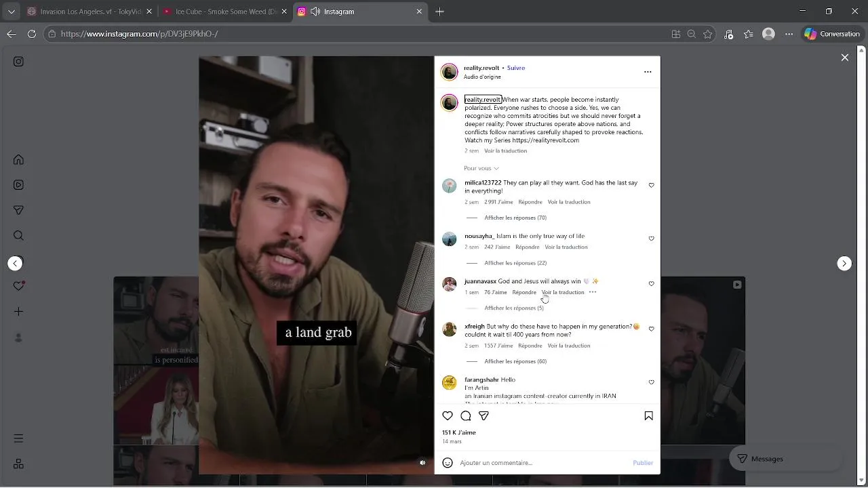This screenshot has width=868, height=488.
Task: Expand Afficher les réponses (70)
Action: coord(515,218)
